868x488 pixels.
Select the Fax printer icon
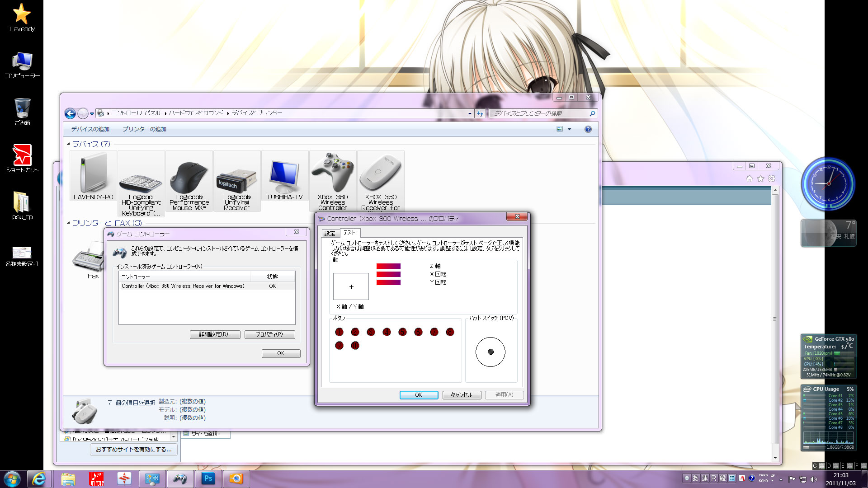tap(89, 260)
